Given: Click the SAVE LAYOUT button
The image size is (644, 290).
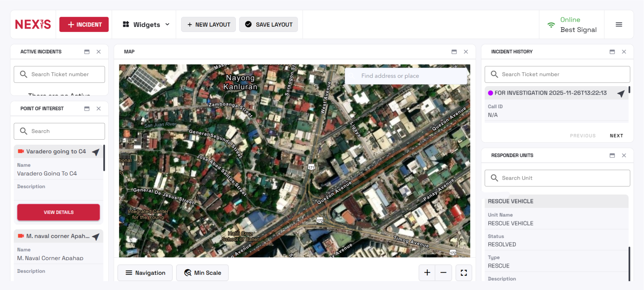Looking at the screenshot, I should click(268, 24).
